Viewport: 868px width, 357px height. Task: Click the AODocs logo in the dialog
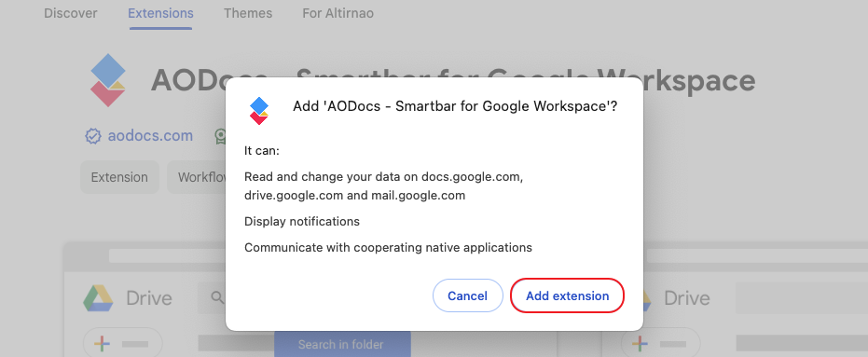(x=259, y=110)
